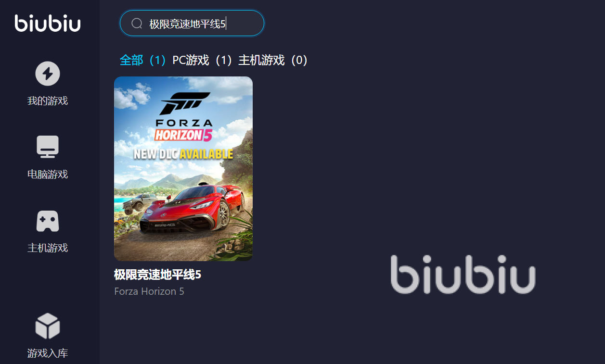Click the Forza emblem on the game cover

coord(185,103)
